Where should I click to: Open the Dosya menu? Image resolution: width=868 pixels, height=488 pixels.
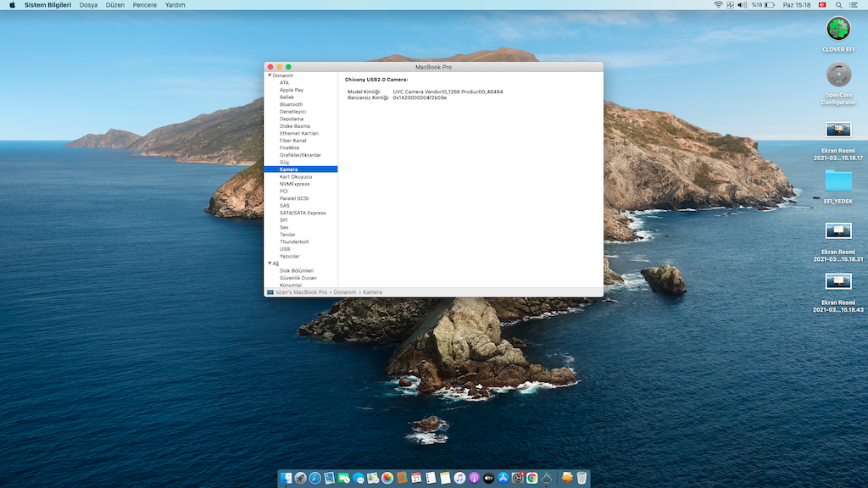tap(88, 5)
